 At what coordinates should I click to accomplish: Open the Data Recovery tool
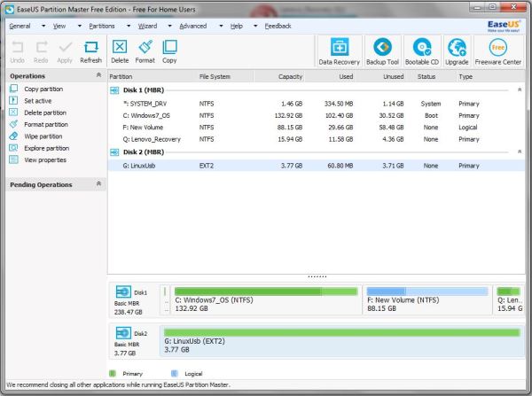click(339, 51)
